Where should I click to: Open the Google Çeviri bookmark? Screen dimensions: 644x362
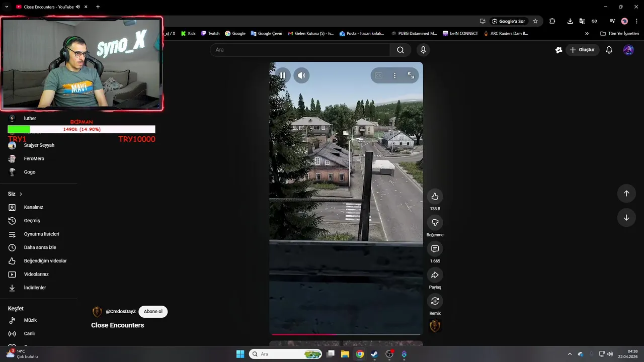tap(266, 34)
